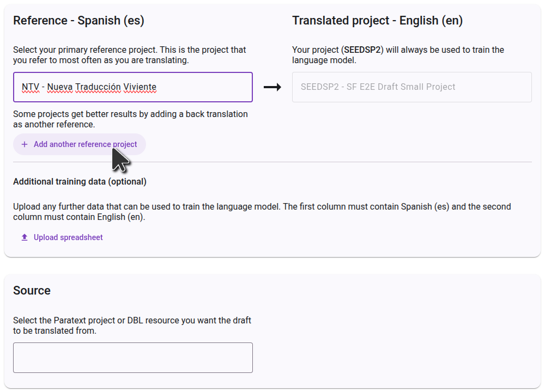Click the disabled SEEDSP2 translated project field
The width and height of the screenshot is (545, 392).
[x=412, y=87]
